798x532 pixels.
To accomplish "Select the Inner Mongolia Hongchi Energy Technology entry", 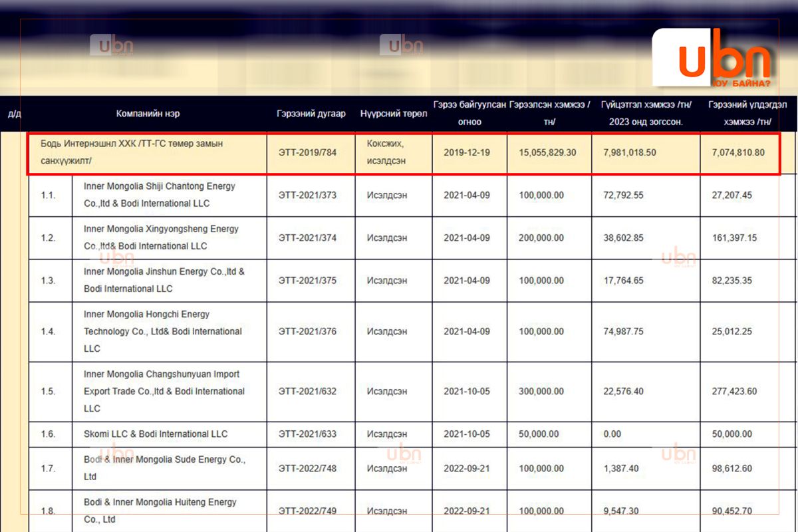I will pyautogui.click(x=163, y=331).
